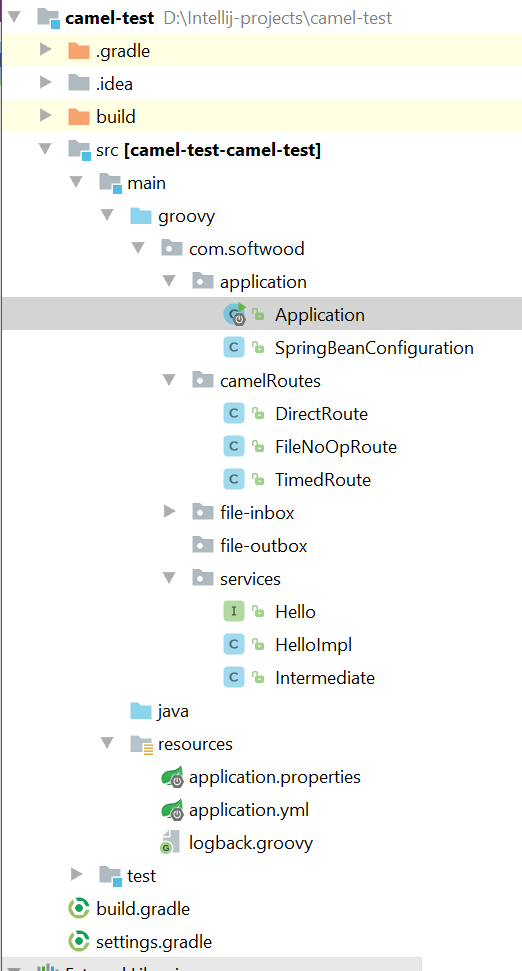Expand the build folder
This screenshot has width=522, height=971.
point(45,115)
